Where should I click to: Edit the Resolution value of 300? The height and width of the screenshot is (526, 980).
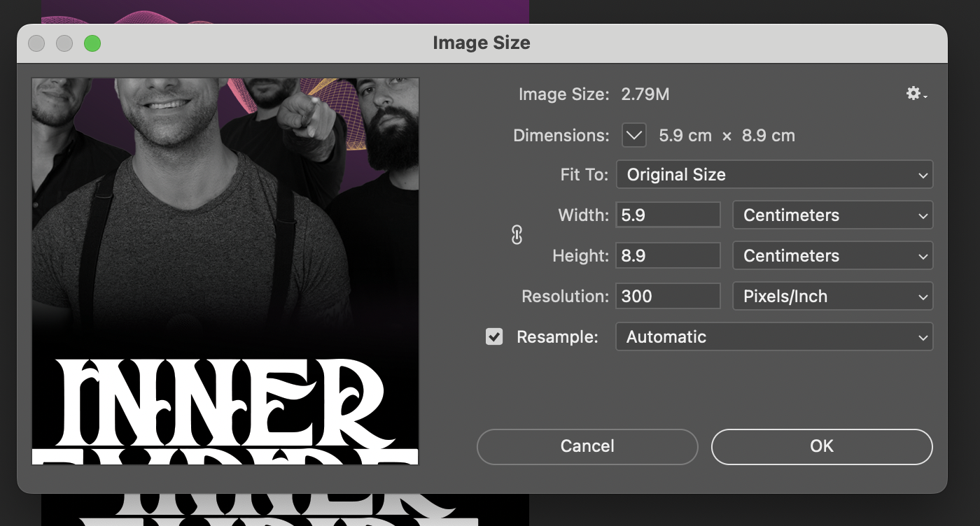click(667, 296)
